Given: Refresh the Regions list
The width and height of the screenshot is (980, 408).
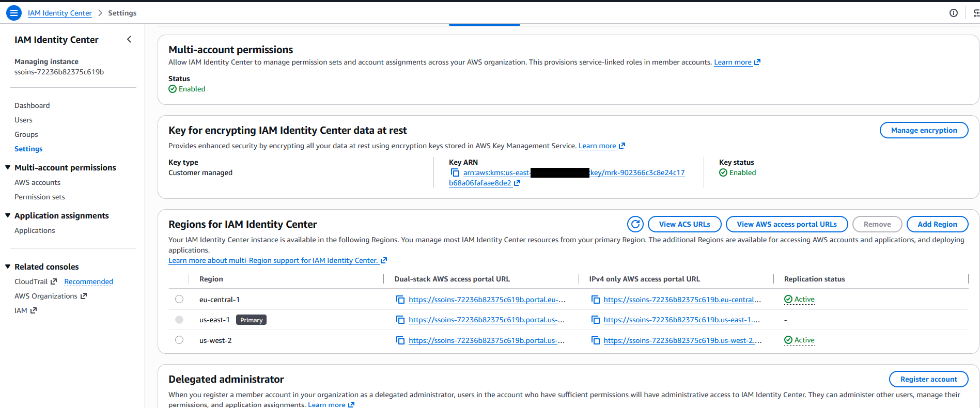Looking at the screenshot, I should click(635, 224).
